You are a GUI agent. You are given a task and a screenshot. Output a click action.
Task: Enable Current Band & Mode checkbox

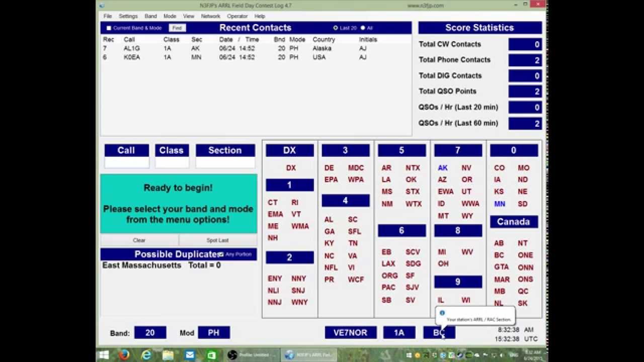point(109,28)
